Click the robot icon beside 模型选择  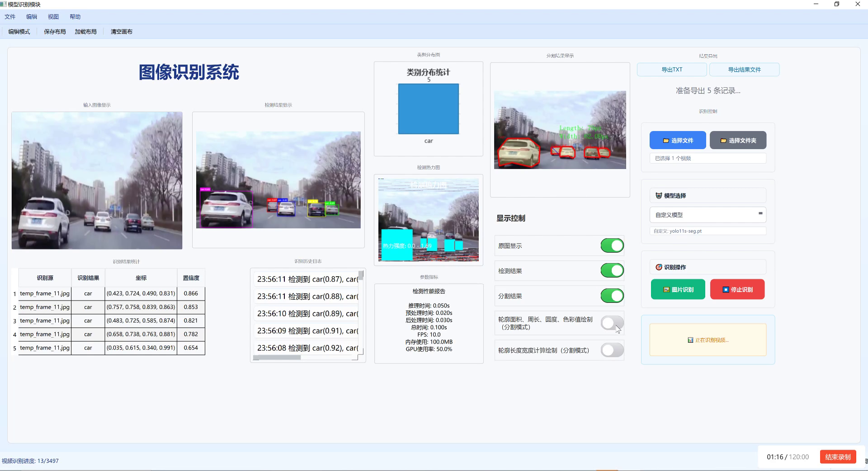[659, 195]
